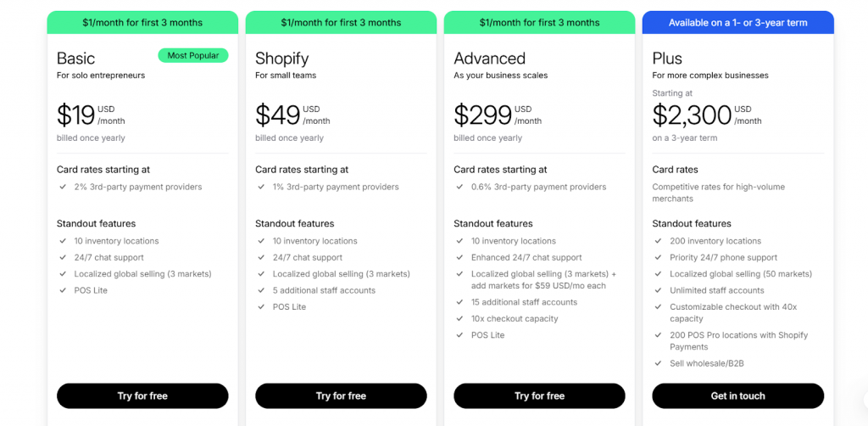Click the $2,300 Plus plan price
The height and width of the screenshot is (426, 868).
pyautogui.click(x=692, y=115)
